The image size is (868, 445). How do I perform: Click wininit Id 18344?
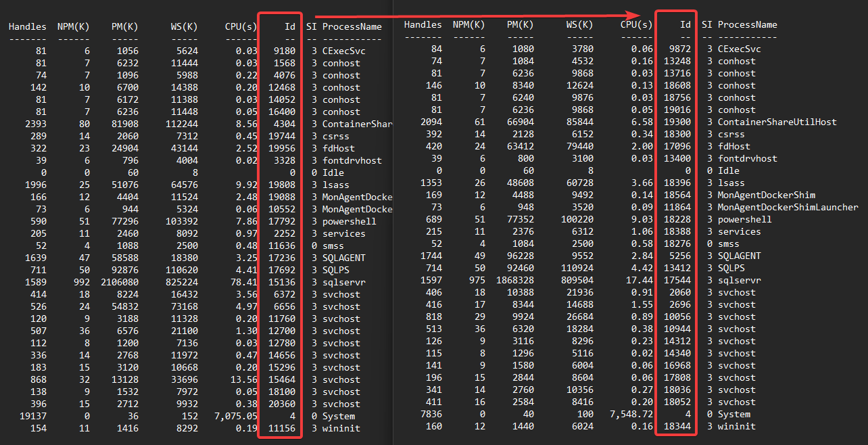click(x=677, y=426)
